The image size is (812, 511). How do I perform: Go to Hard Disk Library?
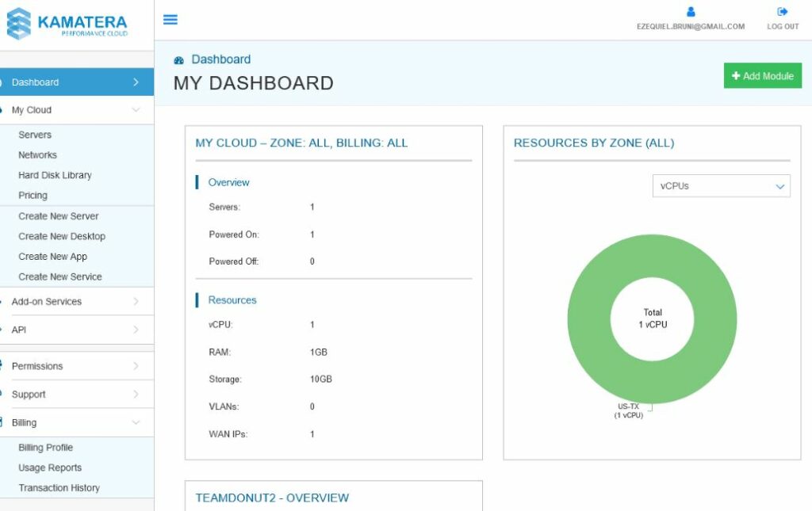pyautogui.click(x=55, y=175)
